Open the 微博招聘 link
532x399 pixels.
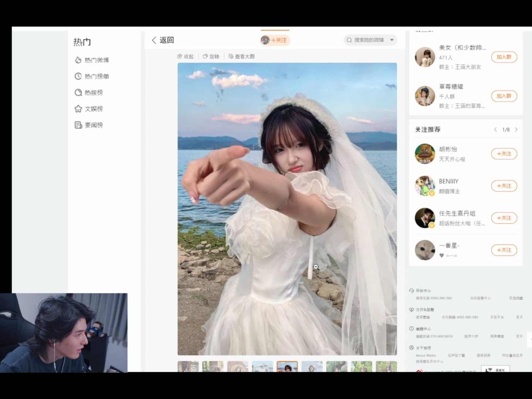(x=484, y=356)
